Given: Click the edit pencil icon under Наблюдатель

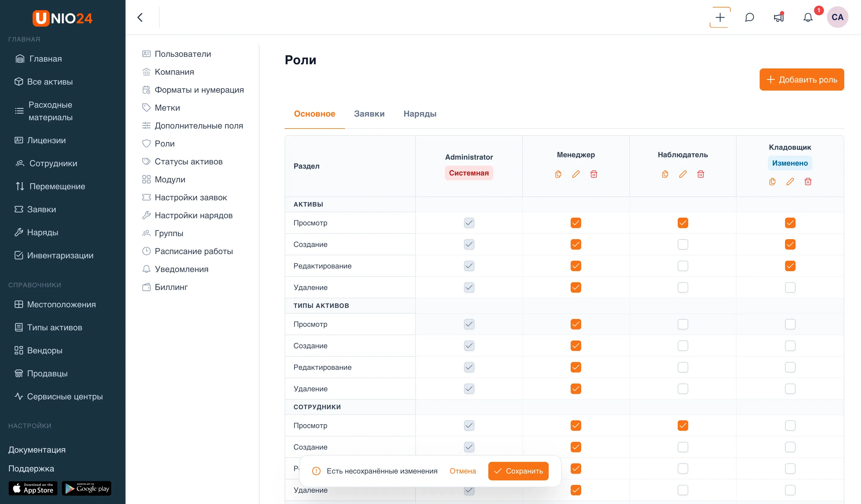Looking at the screenshot, I should pyautogui.click(x=683, y=174).
